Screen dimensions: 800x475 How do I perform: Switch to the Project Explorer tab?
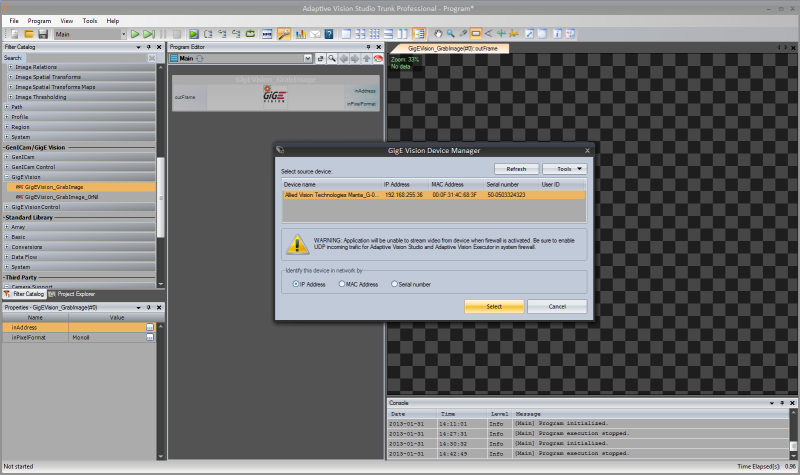[73, 294]
